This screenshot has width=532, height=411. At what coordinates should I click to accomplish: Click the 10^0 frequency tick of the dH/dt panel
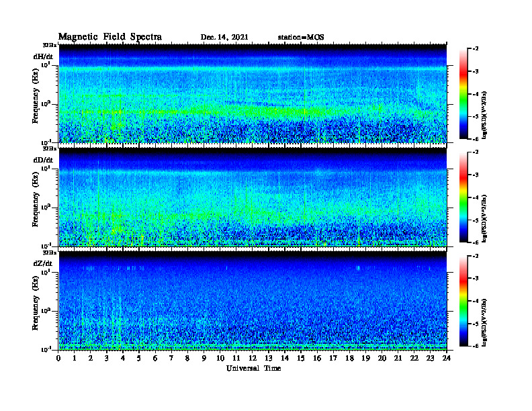click(x=46, y=104)
